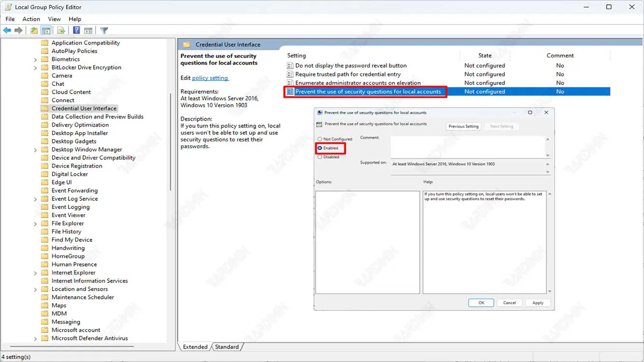Open Help via the blue question mark icon

point(76,30)
